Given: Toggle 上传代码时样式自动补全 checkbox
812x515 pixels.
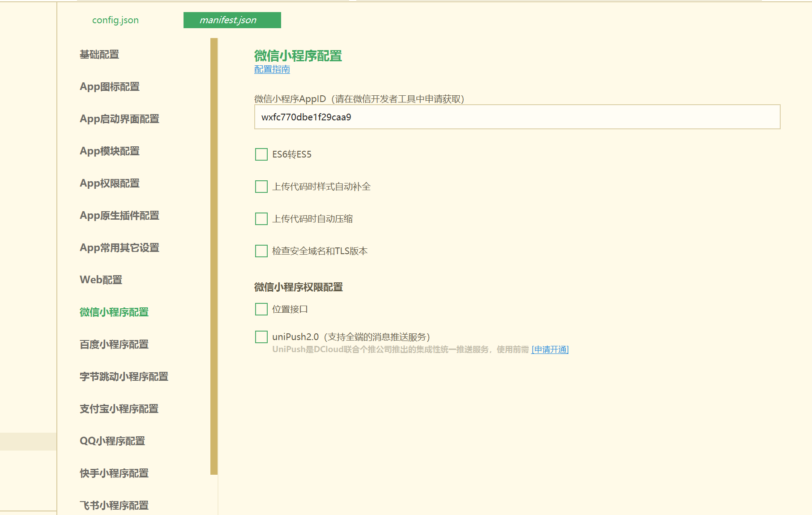Looking at the screenshot, I should (261, 187).
